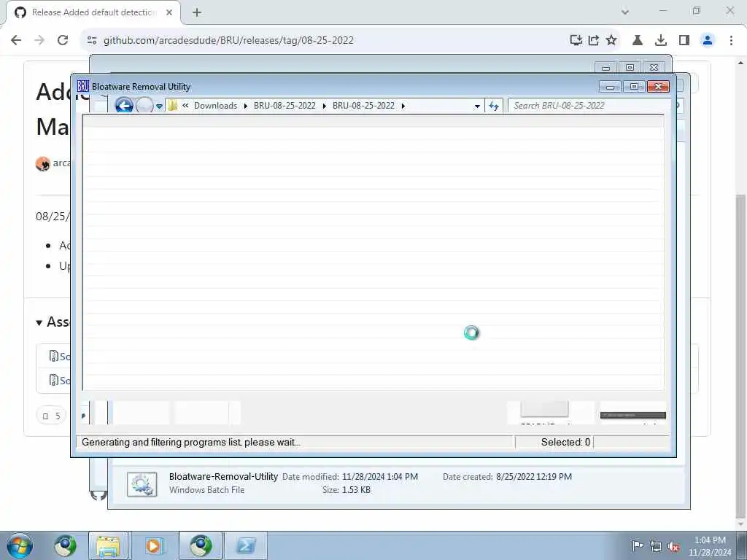747x560 pixels.
Task: Collapse the Assets section triangle
Action: [x=39, y=323]
